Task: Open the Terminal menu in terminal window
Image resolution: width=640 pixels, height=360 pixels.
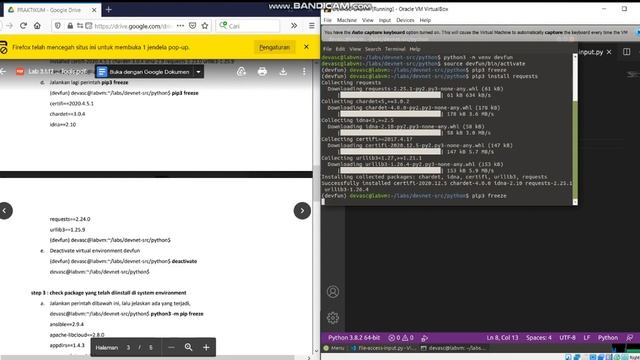Action: [x=395, y=49]
